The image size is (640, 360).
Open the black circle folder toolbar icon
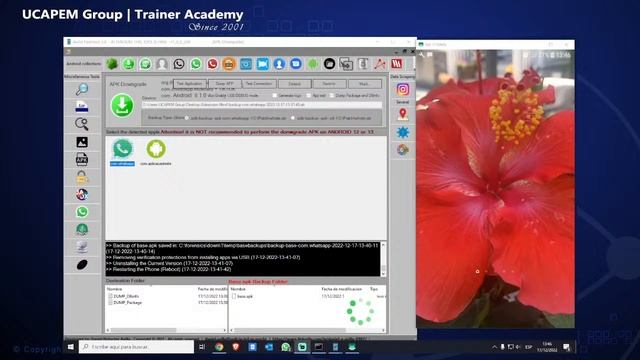[329, 64]
